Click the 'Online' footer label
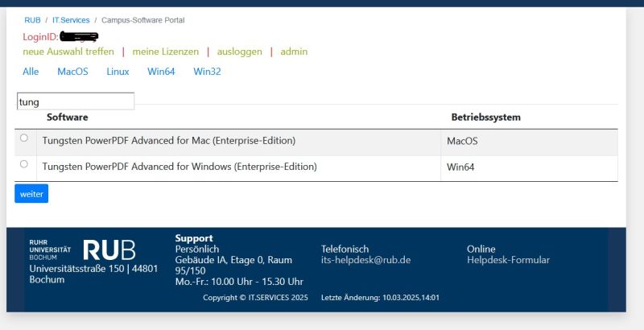 pyautogui.click(x=481, y=250)
